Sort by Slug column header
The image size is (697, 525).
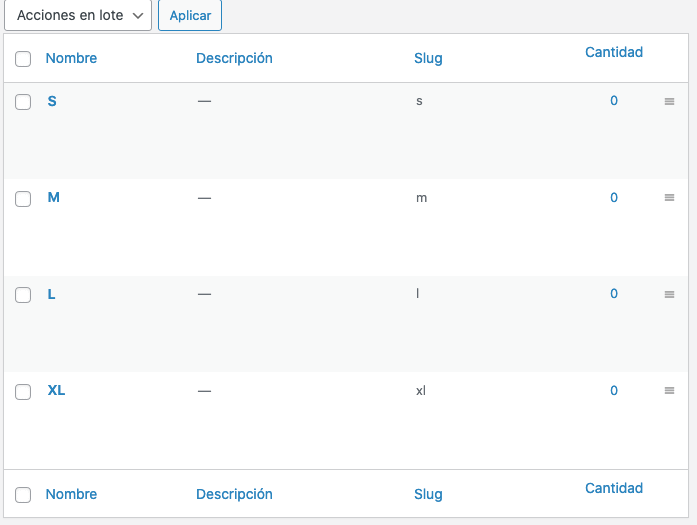coord(428,58)
